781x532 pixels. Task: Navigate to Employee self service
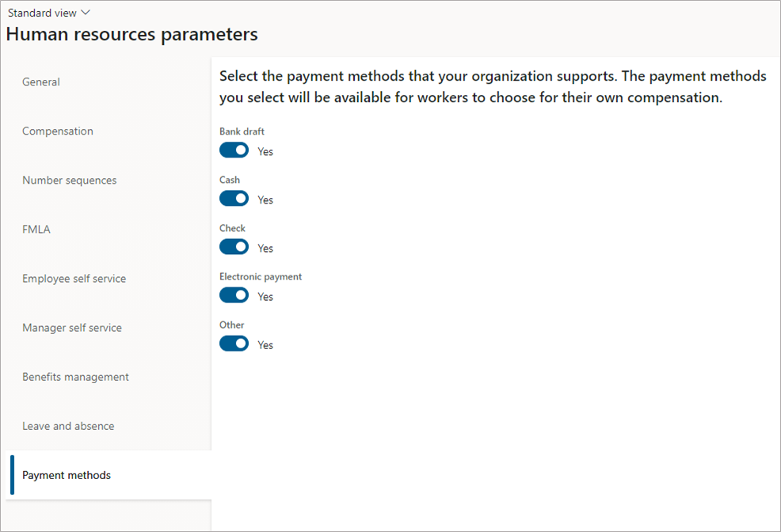(74, 278)
